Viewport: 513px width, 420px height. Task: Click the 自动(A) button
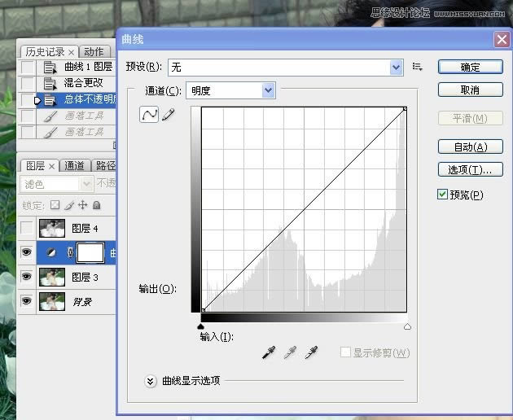[470, 147]
